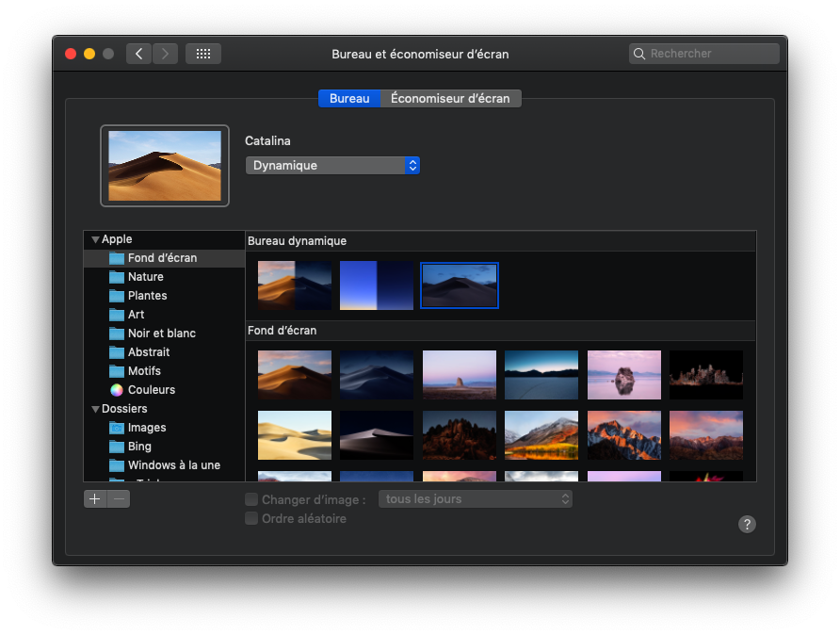
Task: Click the help question mark button
Action: [x=747, y=525]
